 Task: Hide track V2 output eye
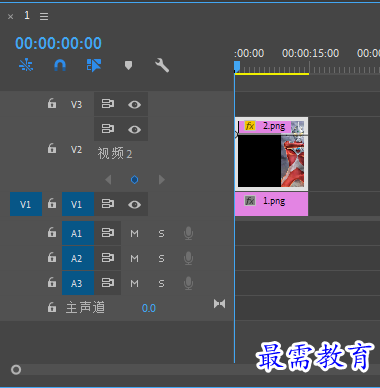tap(134, 129)
